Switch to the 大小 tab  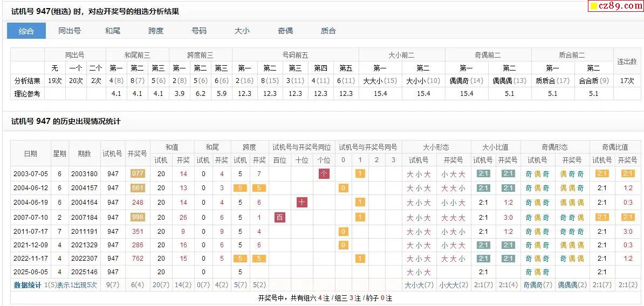(242, 31)
